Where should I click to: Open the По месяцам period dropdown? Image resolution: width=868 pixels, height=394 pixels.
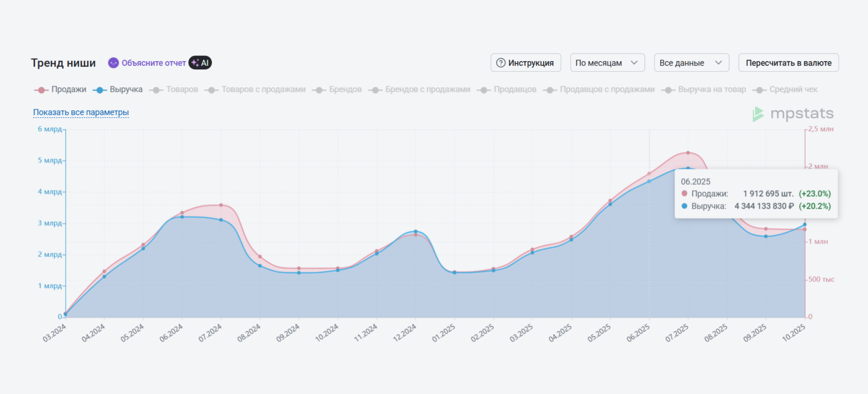click(607, 63)
